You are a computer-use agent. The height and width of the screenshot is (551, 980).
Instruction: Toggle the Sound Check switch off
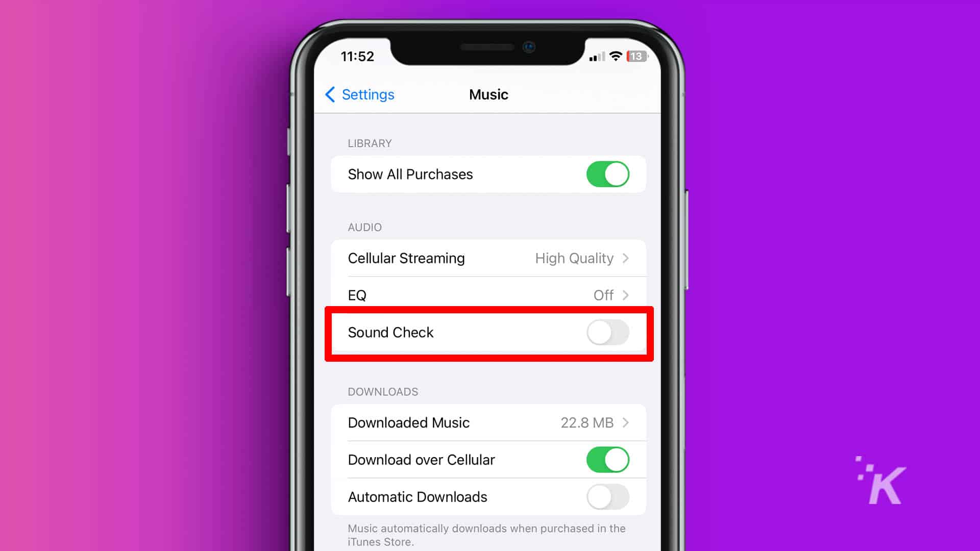pos(607,332)
